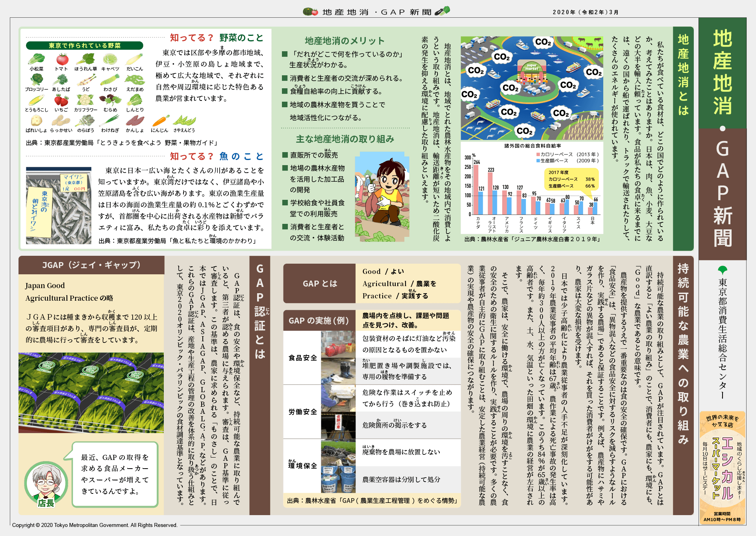Click the 消費者と生産者の交流が深められる bullet
756x536 pixels.
[344, 78]
